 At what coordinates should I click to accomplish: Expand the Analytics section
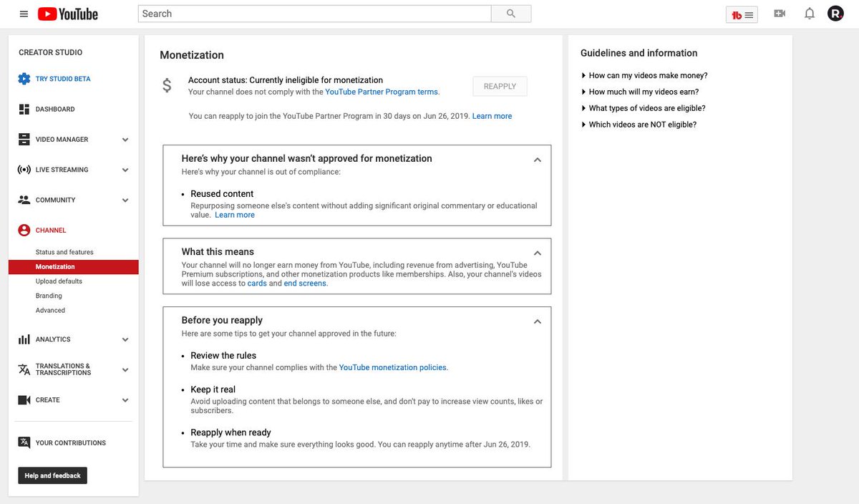click(x=125, y=339)
